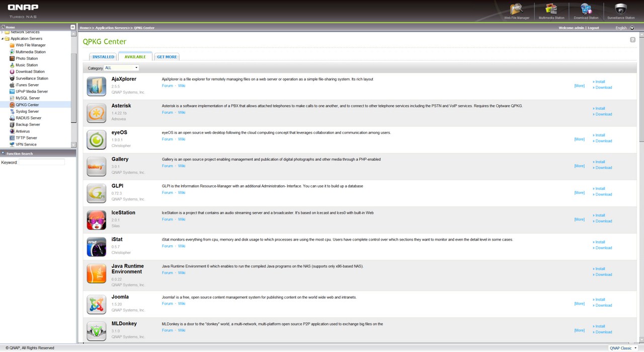Collapse the Application Servers tree node
This screenshot has width=644, height=352.
tap(3, 39)
